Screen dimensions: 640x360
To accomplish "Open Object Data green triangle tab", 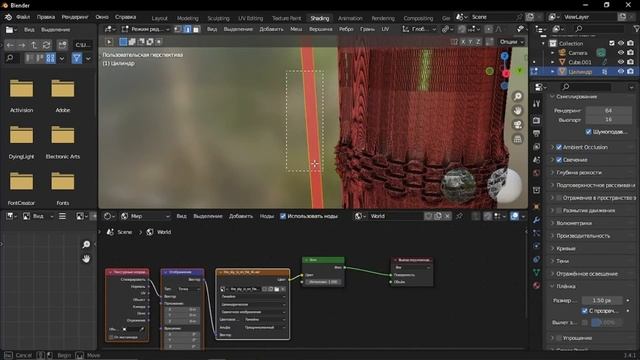I will pyautogui.click(x=536, y=272).
